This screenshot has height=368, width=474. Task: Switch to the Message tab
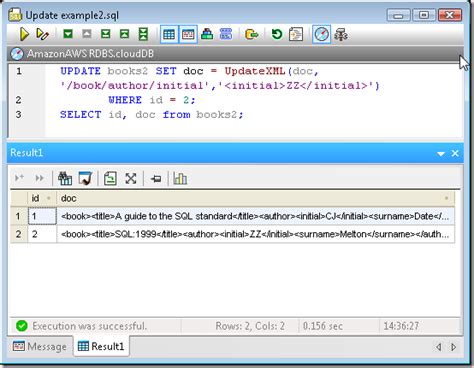coord(40,347)
